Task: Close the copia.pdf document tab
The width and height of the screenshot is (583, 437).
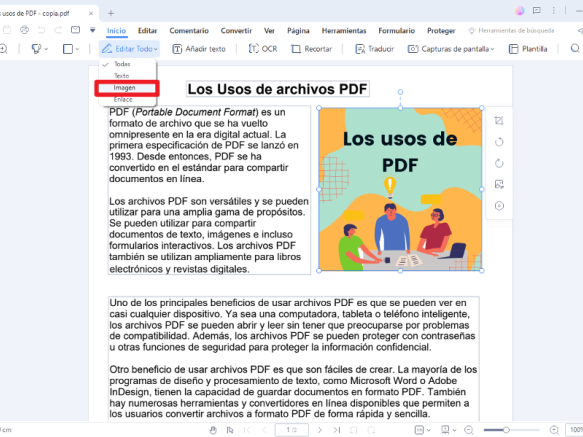Action: click(x=91, y=13)
